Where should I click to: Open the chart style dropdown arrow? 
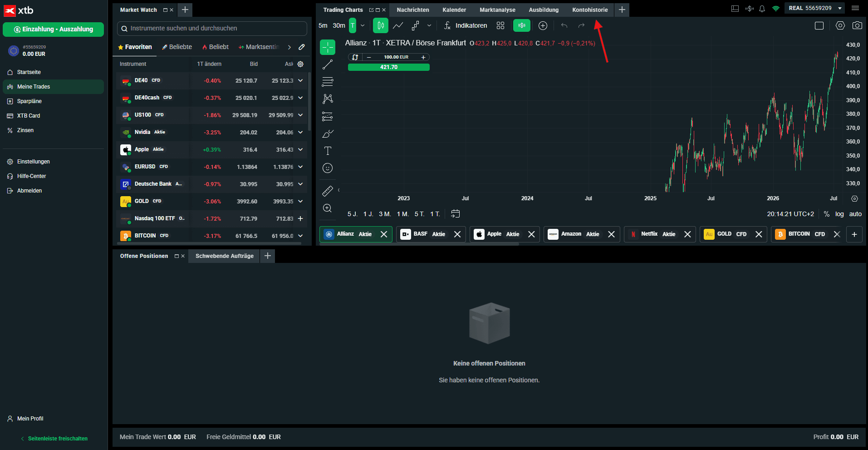pos(429,25)
